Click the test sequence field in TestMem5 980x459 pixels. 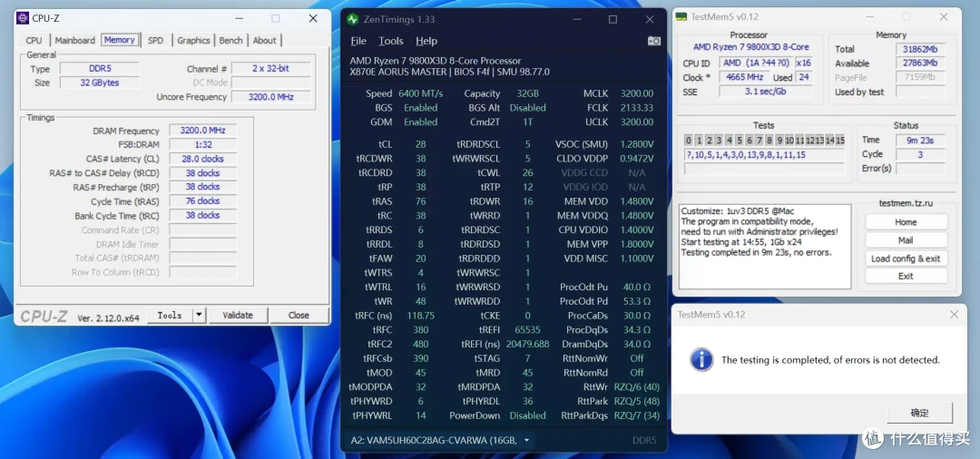(x=764, y=155)
